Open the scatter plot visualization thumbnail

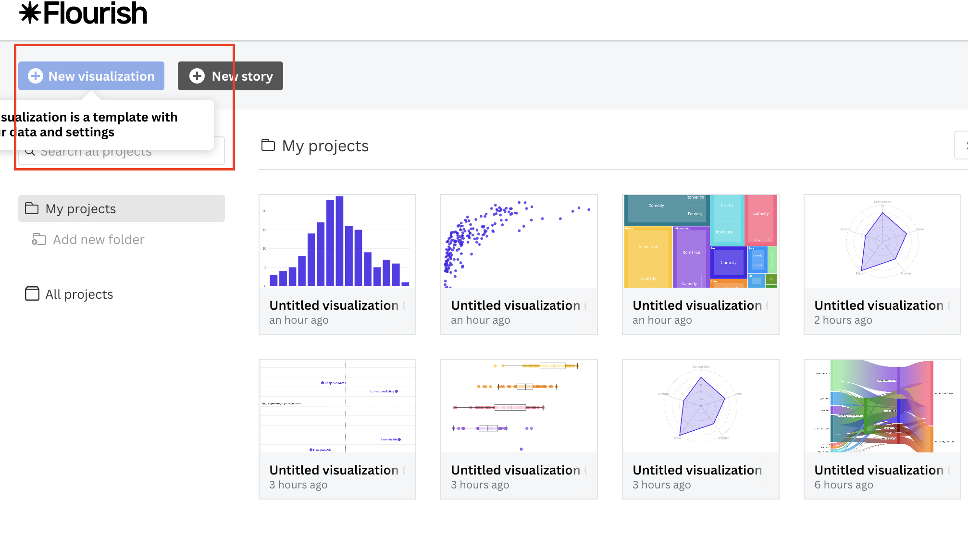coord(519,241)
